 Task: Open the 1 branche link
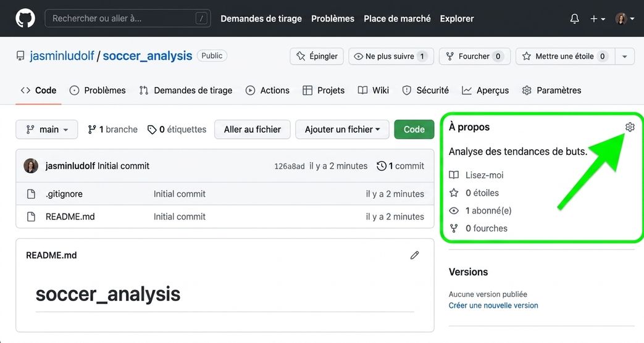113,130
